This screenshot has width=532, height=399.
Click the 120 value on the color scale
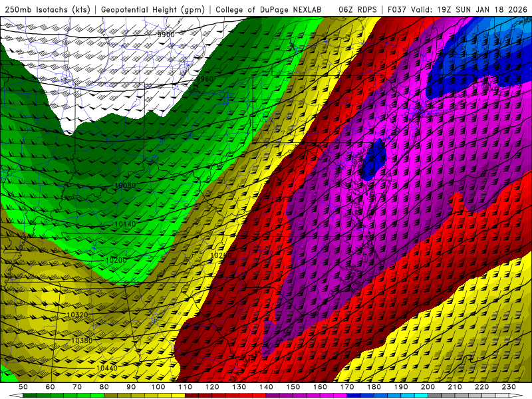tap(212, 387)
